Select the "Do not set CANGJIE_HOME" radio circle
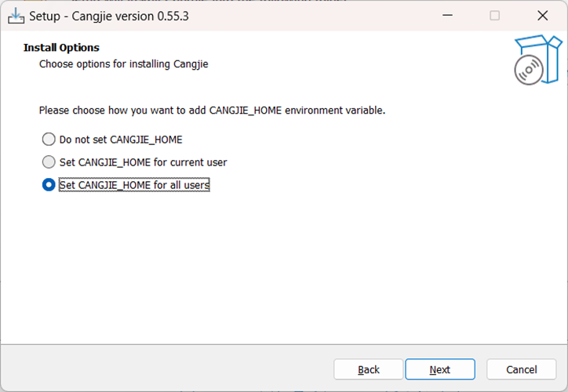Screen dimensions: 568x392 pos(49,140)
